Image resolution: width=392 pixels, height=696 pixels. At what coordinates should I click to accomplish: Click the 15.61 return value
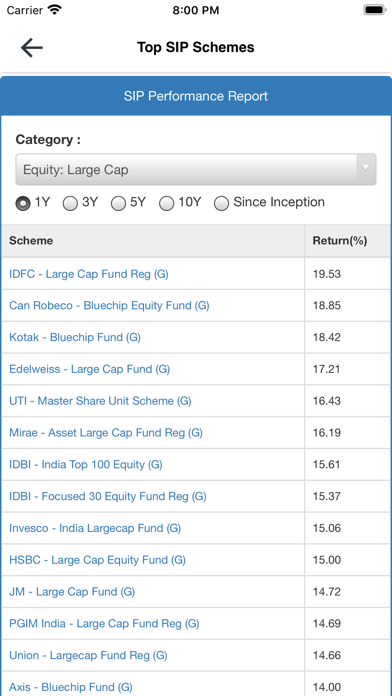(x=327, y=465)
